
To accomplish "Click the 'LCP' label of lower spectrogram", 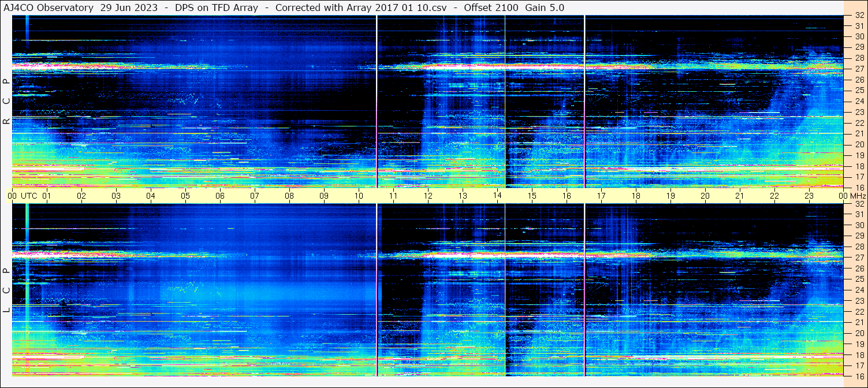I will tap(6, 290).
